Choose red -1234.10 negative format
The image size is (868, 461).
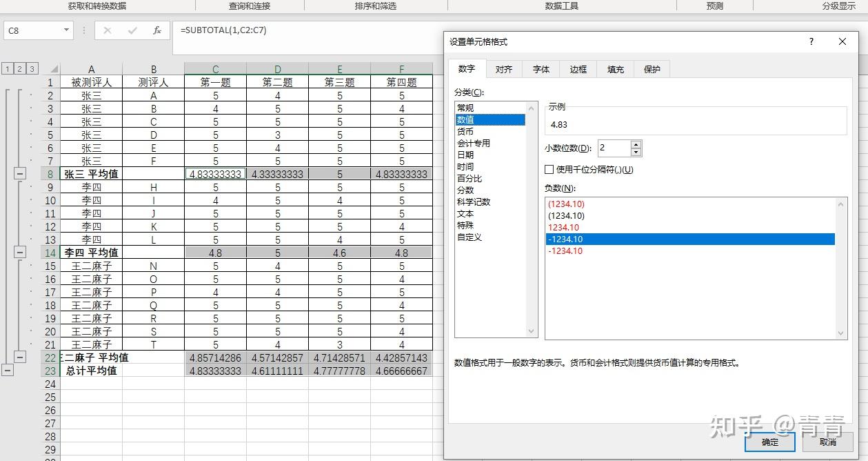[x=690, y=251]
